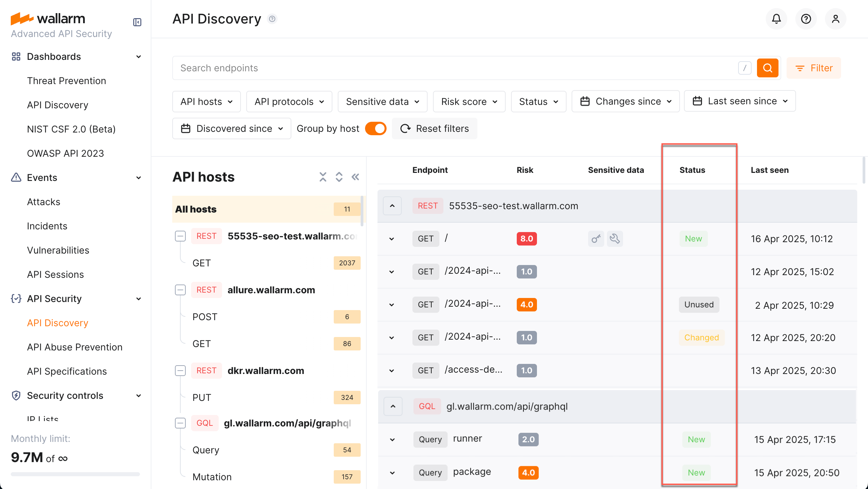The height and width of the screenshot is (489, 868).
Task: Collapse the dkr.wallarm.com host tree node
Action: [x=180, y=371]
